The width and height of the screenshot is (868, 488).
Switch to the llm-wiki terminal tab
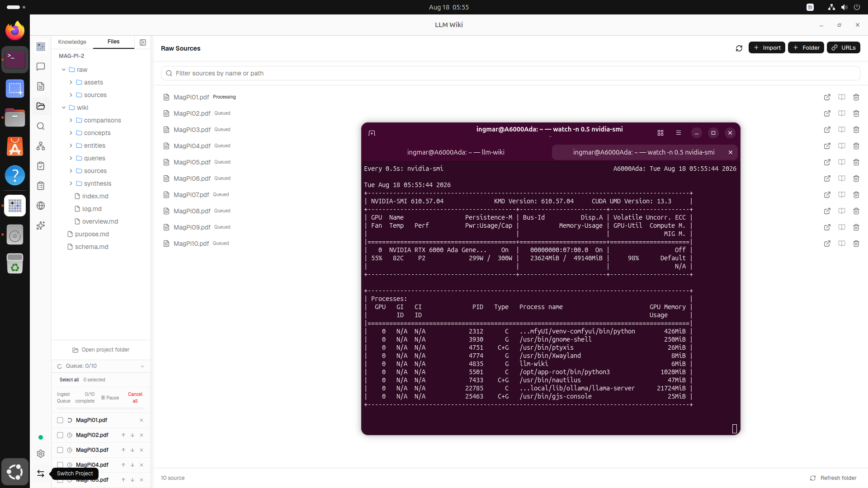(x=456, y=152)
